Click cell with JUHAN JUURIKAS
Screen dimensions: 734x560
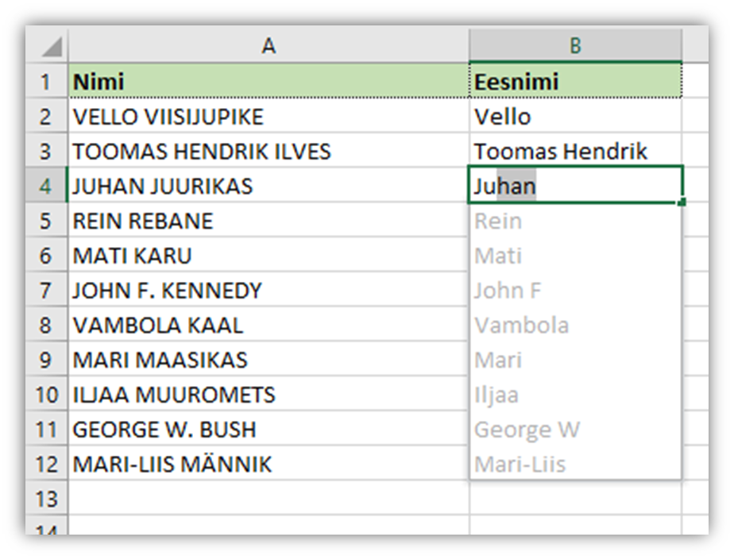coord(268,186)
